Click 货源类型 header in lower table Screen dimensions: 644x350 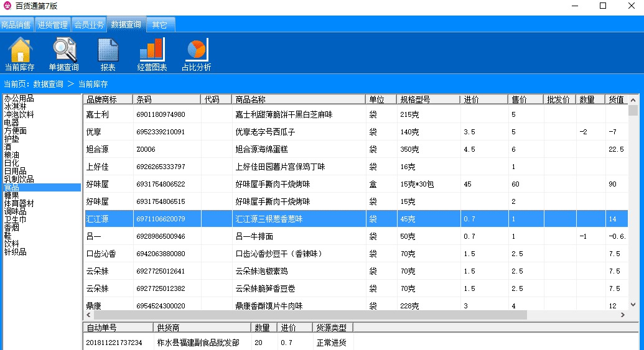(333, 328)
